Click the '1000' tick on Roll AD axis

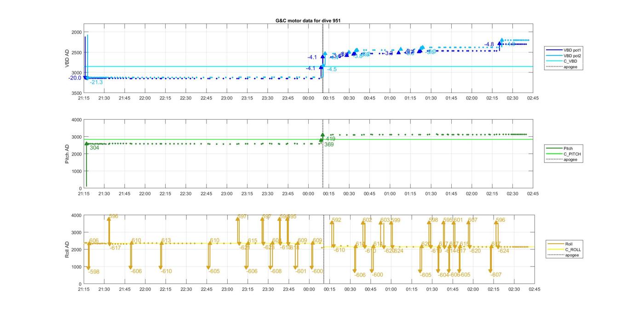pos(76,267)
